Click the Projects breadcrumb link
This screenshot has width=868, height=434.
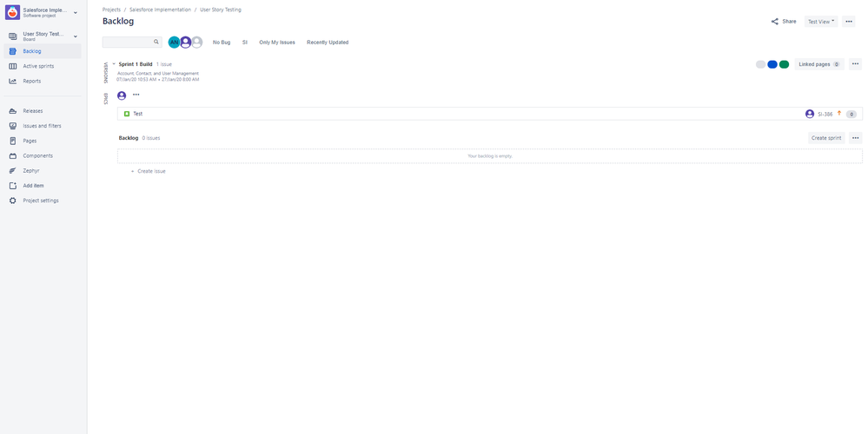click(x=111, y=10)
